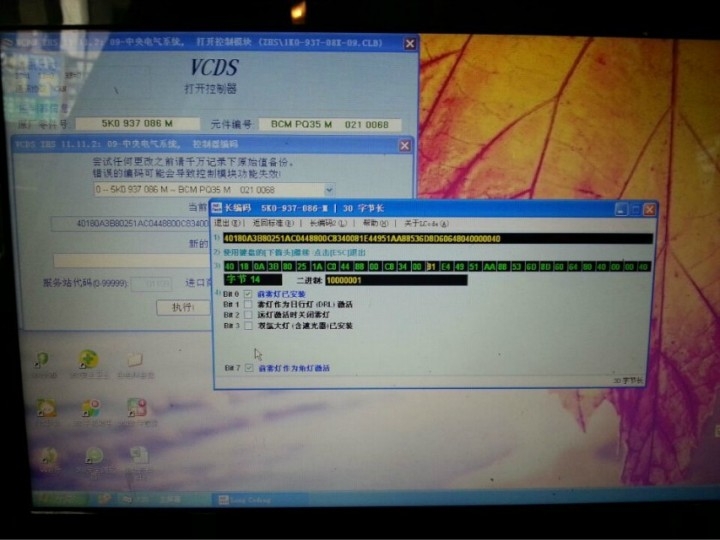The image size is (720, 540).
Task: Open the folder icon on the desktop
Action: pyautogui.click(x=134, y=360)
